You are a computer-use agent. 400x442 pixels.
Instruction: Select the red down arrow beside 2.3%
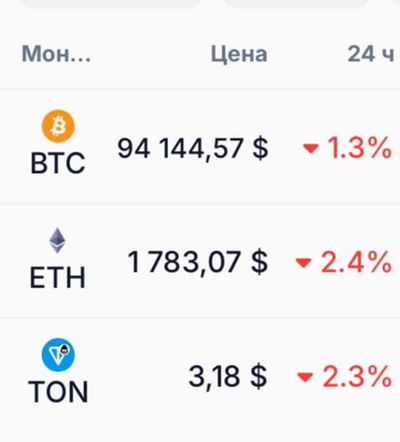tap(305, 377)
